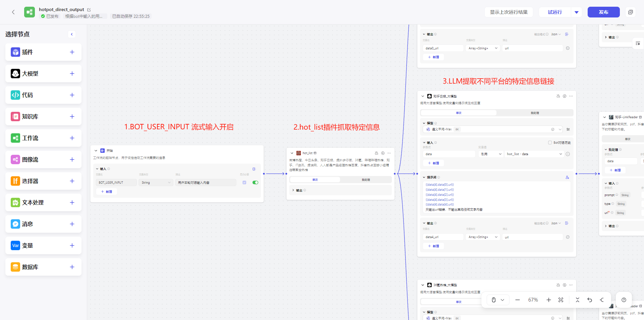This screenshot has width=644, height=320.
Task: Select the 批处理 tab in hot_list node
Action: coord(366,180)
